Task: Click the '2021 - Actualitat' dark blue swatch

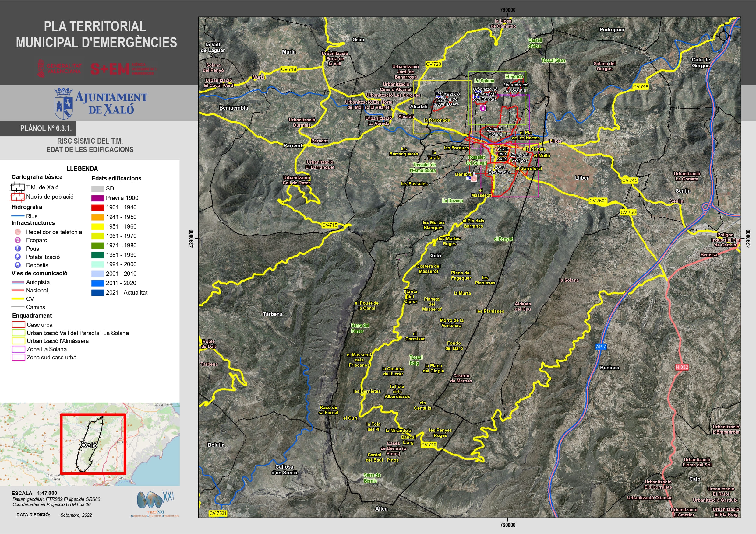Action: pos(97,292)
